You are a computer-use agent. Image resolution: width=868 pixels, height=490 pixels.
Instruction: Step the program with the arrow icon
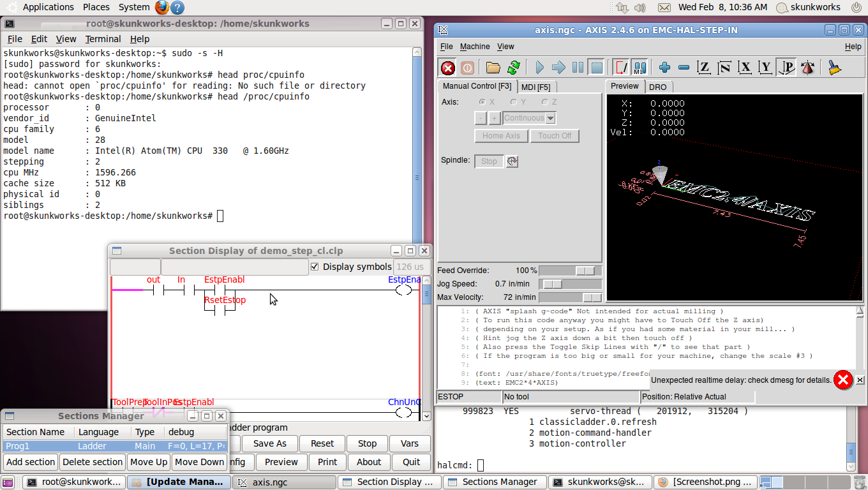(558, 68)
